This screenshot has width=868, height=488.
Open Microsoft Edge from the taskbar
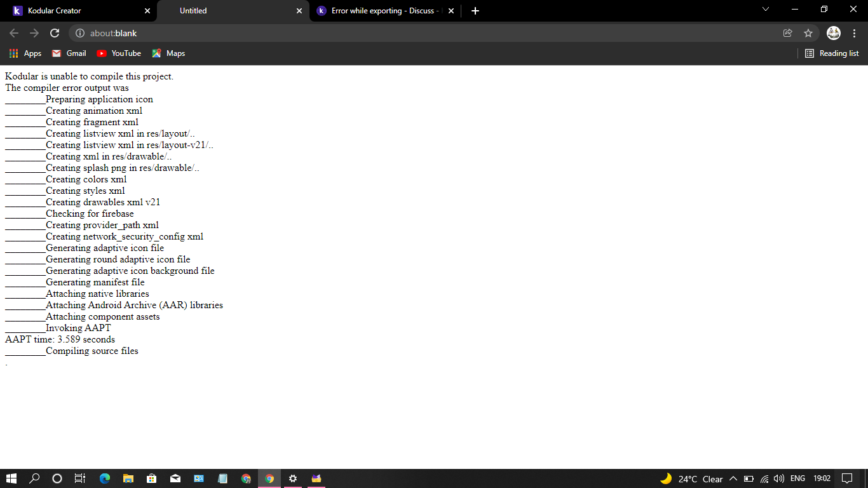[105, 478]
